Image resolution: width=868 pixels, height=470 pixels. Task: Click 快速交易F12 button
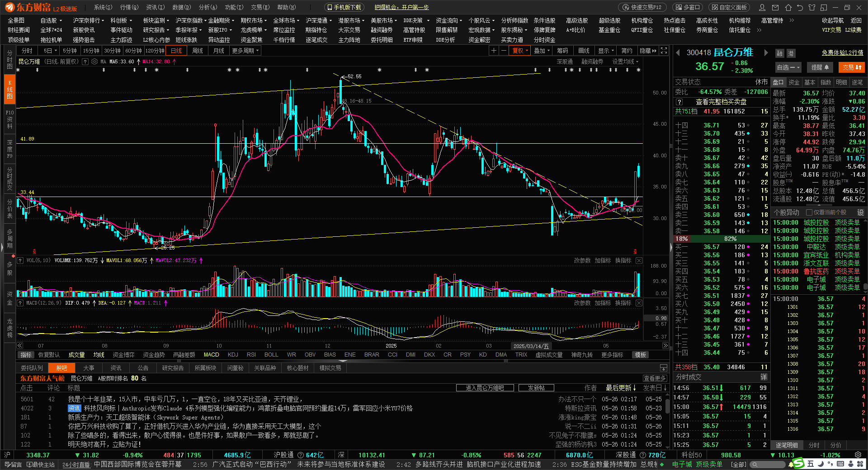pos(642,7)
